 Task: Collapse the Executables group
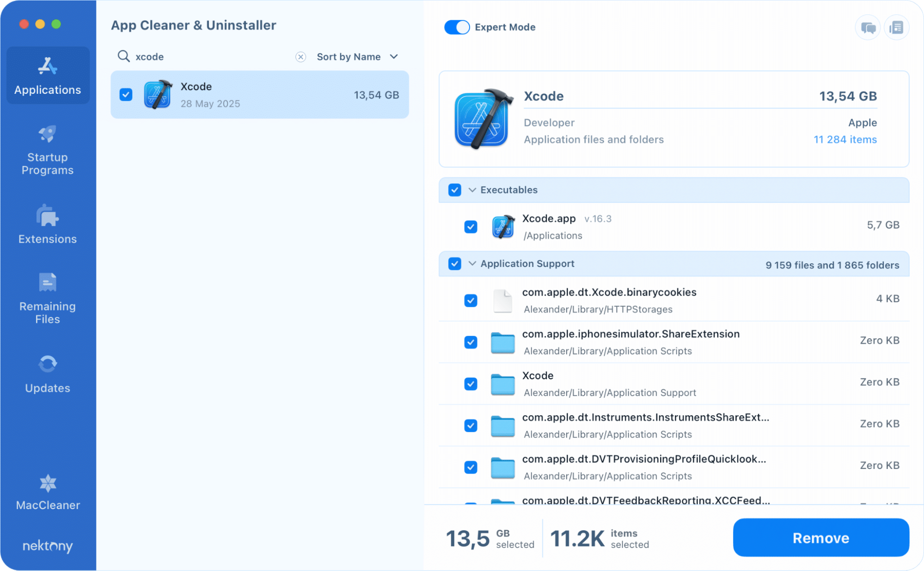click(x=472, y=190)
